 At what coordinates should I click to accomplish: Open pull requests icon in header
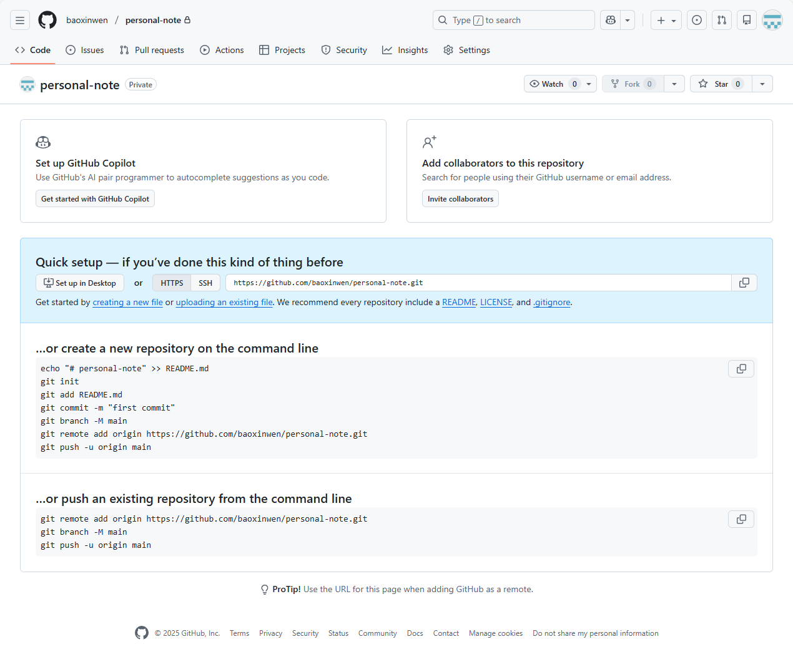pyautogui.click(x=722, y=20)
